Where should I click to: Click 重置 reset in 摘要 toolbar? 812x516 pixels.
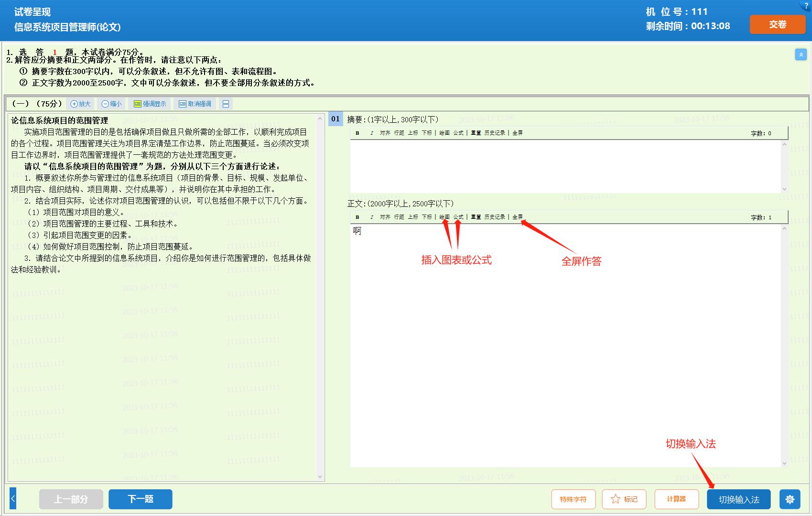tap(476, 133)
